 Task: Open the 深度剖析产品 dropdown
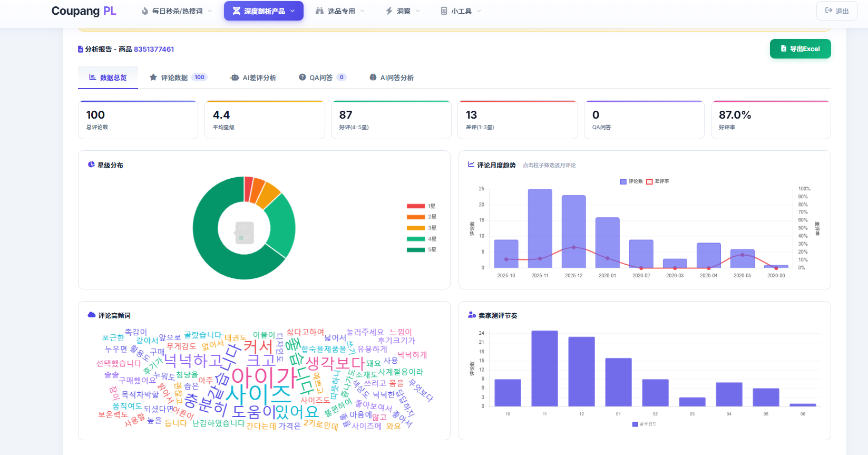pyautogui.click(x=264, y=11)
